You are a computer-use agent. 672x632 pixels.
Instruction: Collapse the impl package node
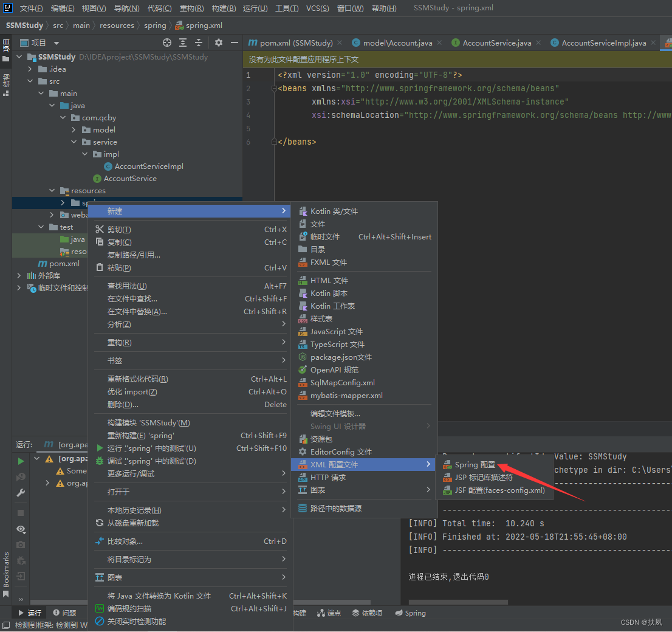(x=84, y=154)
